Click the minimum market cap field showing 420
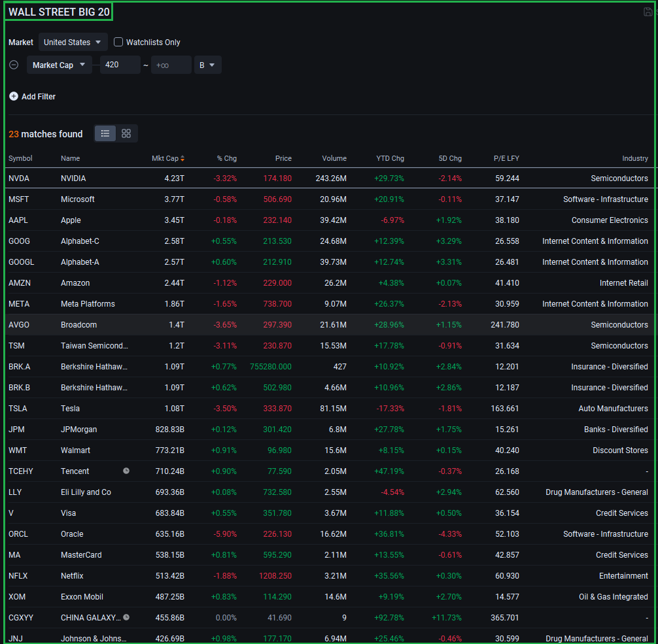 120,65
